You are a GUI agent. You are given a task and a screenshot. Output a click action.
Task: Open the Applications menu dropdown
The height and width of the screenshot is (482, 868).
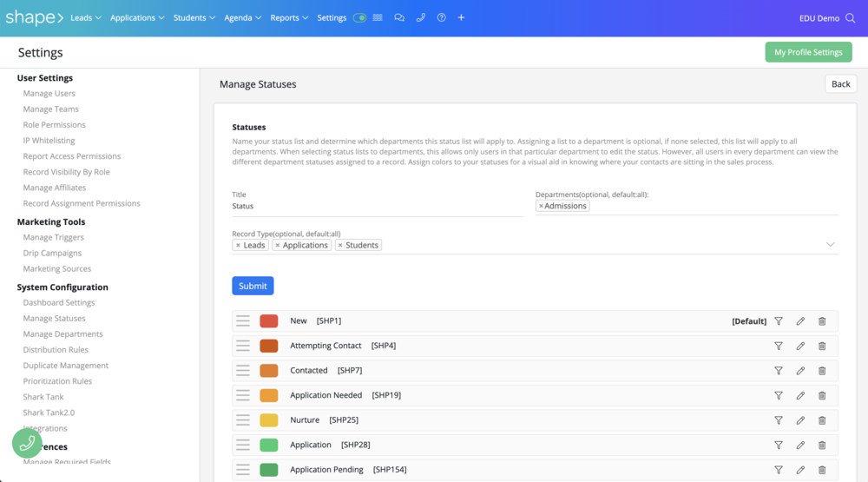(137, 17)
